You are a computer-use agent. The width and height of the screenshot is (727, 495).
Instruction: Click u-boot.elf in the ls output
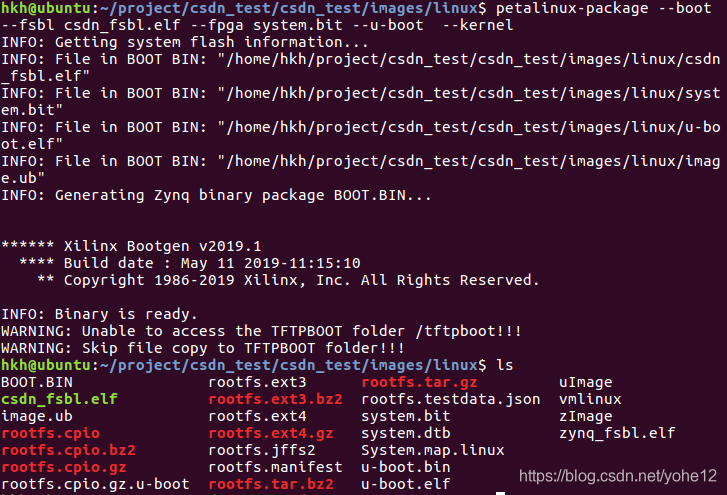tap(406, 484)
